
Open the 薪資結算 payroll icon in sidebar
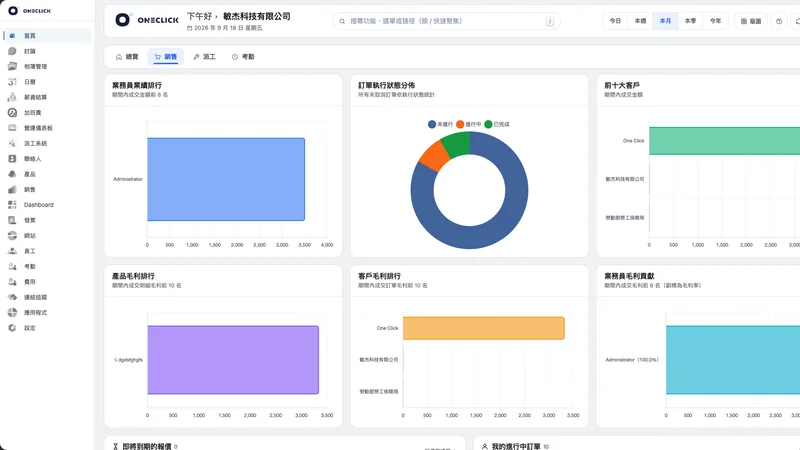click(x=12, y=97)
